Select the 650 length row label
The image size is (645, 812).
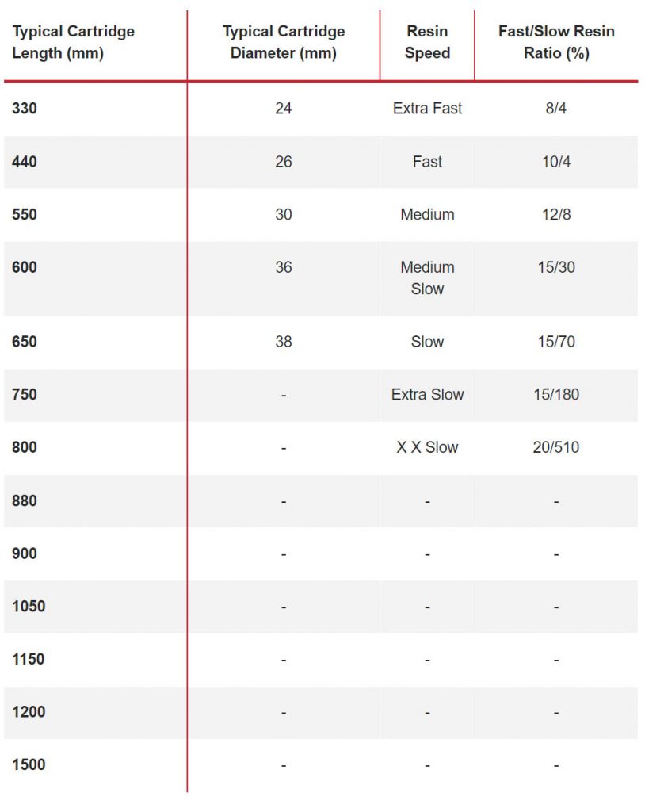click(x=25, y=342)
